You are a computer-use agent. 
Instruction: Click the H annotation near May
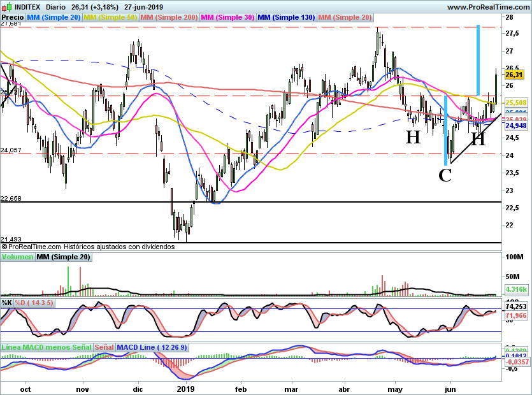pos(413,137)
